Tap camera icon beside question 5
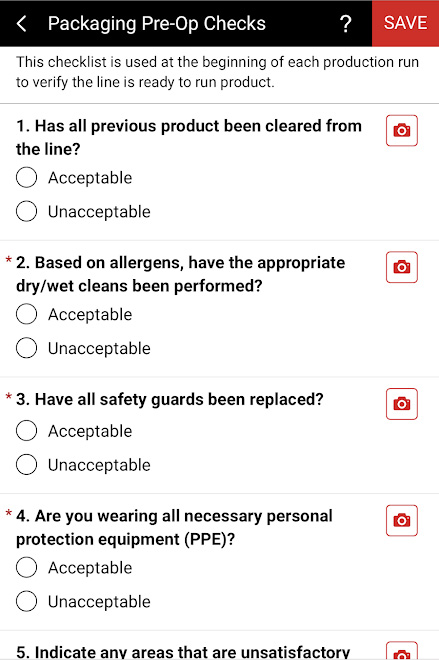 [x=402, y=651]
